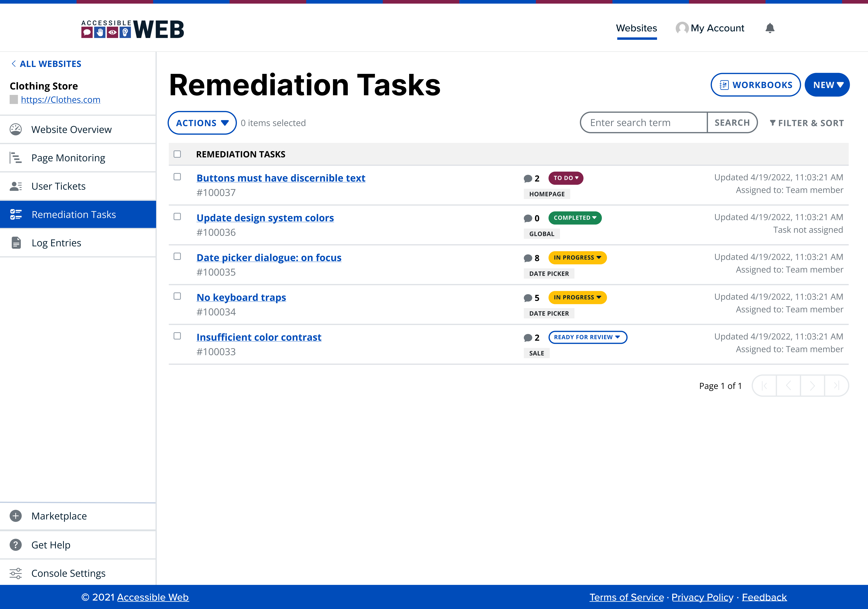Viewport: 868px width, 609px height.
Task: Check the No keyboard traps row checkbox
Action: 177,296
